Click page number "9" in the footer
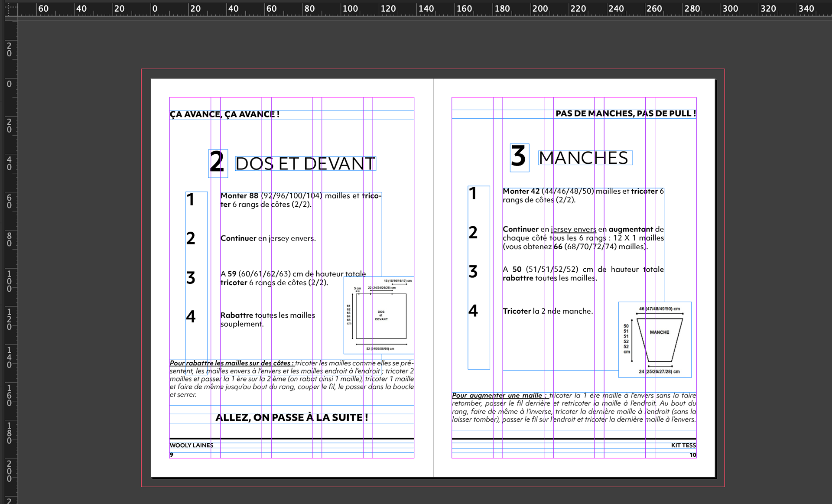The image size is (832, 504). [x=172, y=455]
